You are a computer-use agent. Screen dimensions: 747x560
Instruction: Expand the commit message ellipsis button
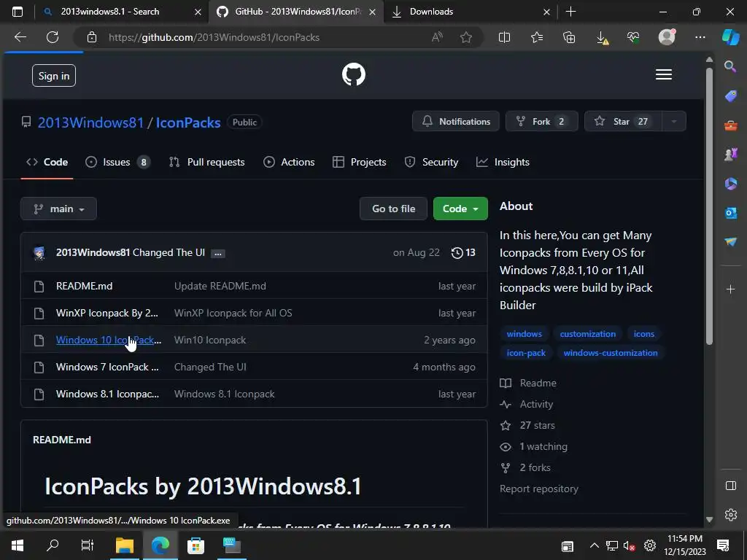[217, 253]
